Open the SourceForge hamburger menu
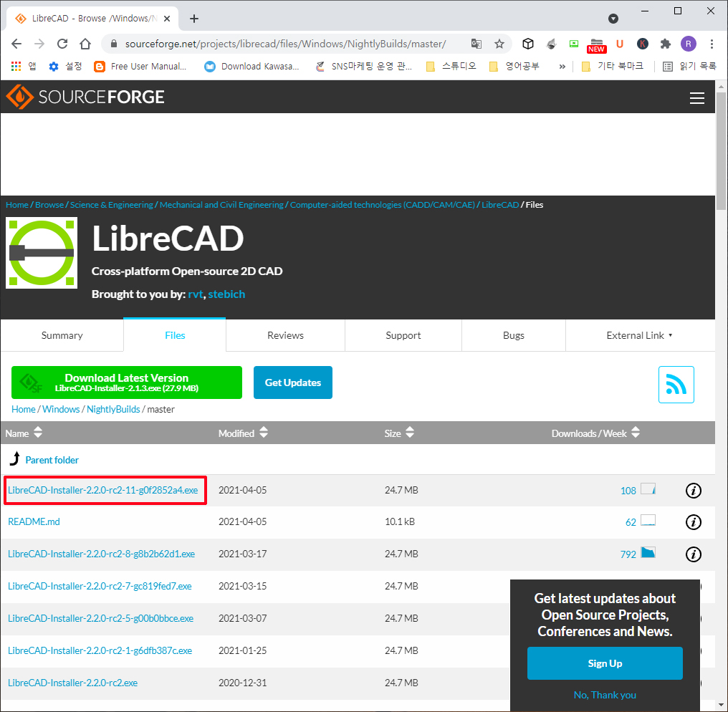728x712 pixels. pos(697,97)
